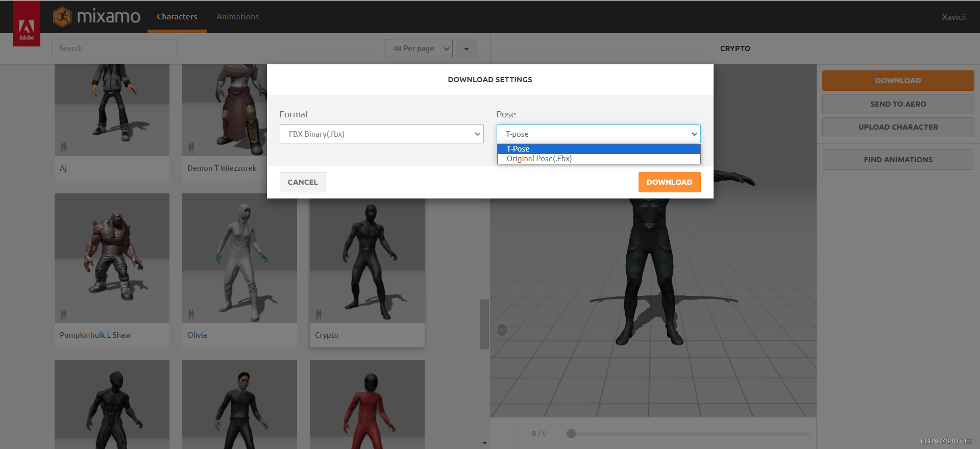Screen dimensions: 980x449
Task: Click the Mixamo logo icon
Action: [x=62, y=17]
